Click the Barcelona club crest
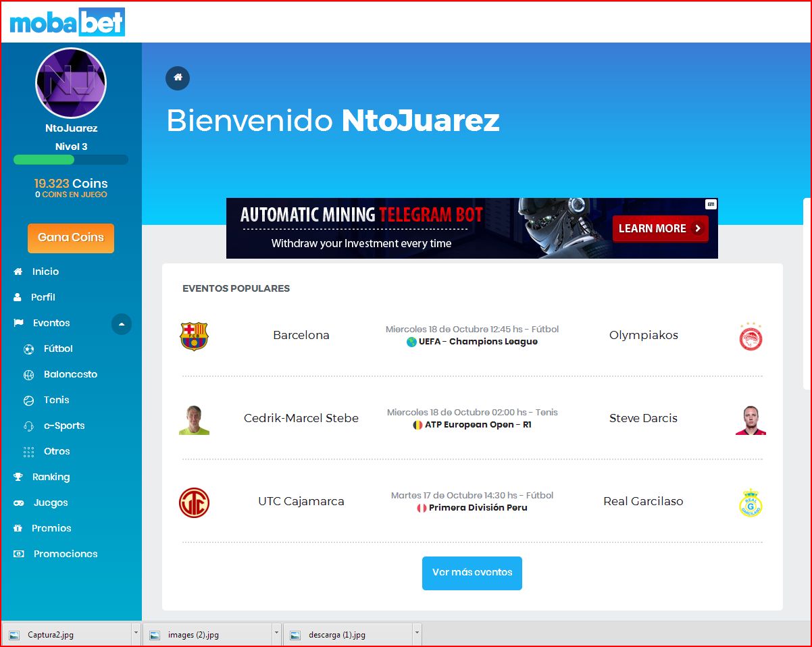Screen dimensions: 812x647 click(194, 336)
